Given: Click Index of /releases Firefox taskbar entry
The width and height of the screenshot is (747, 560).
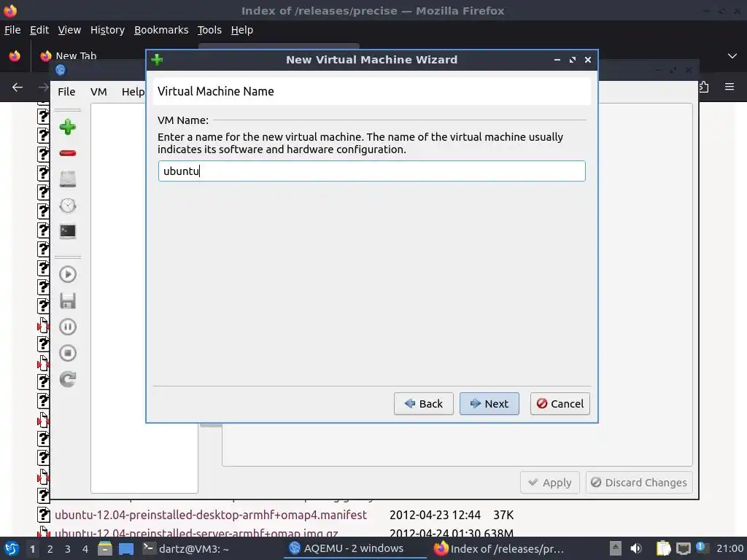Looking at the screenshot, I should (499, 549).
